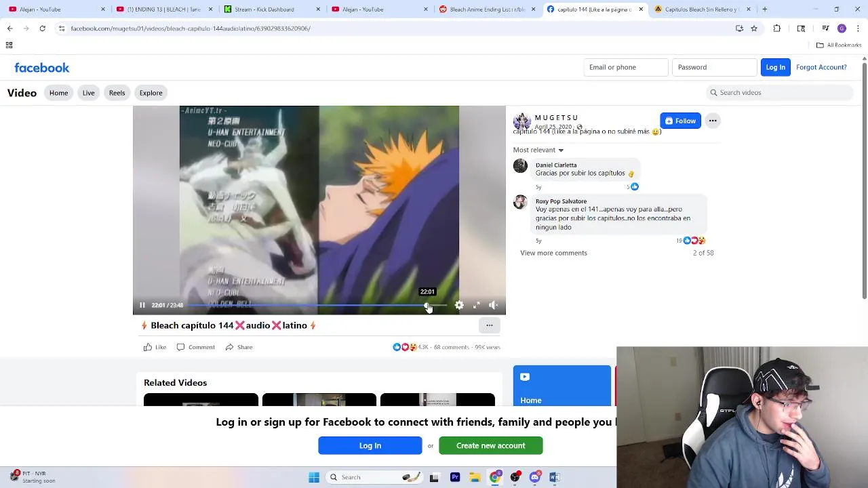Open the Windows Start button

[x=313, y=477]
